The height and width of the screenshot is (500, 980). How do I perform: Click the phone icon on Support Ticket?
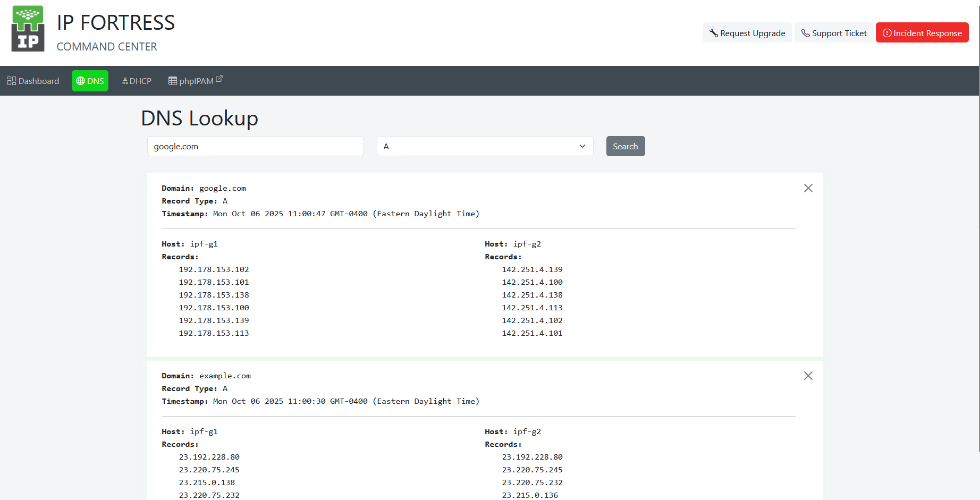pyautogui.click(x=805, y=32)
